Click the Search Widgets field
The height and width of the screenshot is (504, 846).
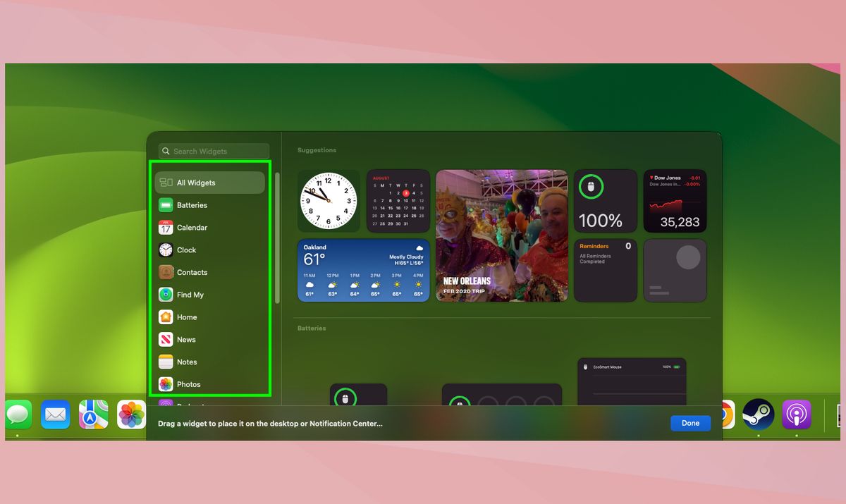tap(213, 151)
